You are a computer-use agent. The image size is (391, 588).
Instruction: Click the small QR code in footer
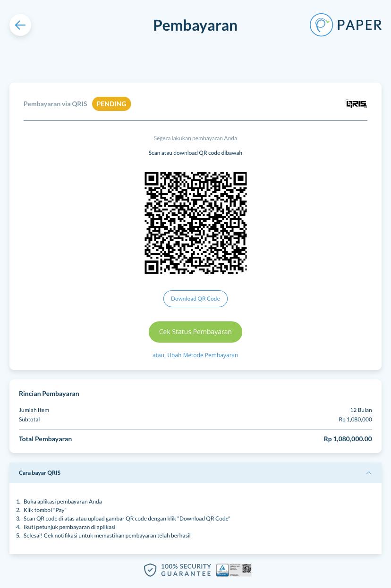[x=246, y=570]
